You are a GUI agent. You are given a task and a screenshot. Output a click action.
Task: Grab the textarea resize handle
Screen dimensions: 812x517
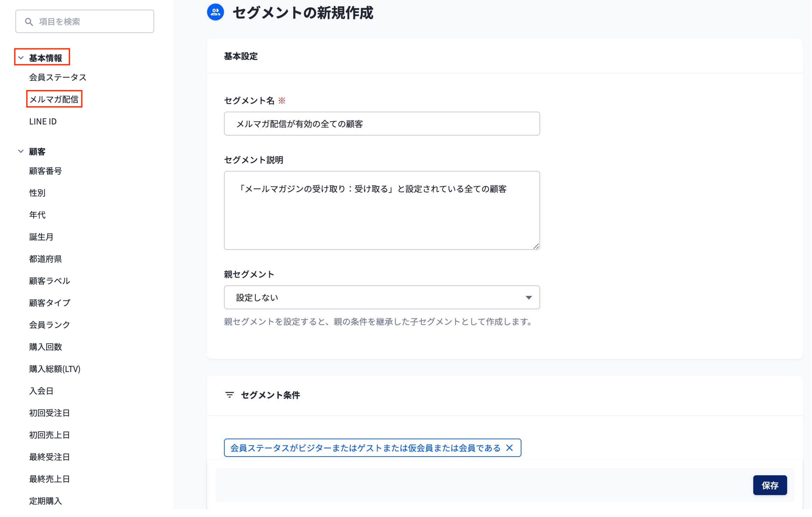tap(536, 246)
